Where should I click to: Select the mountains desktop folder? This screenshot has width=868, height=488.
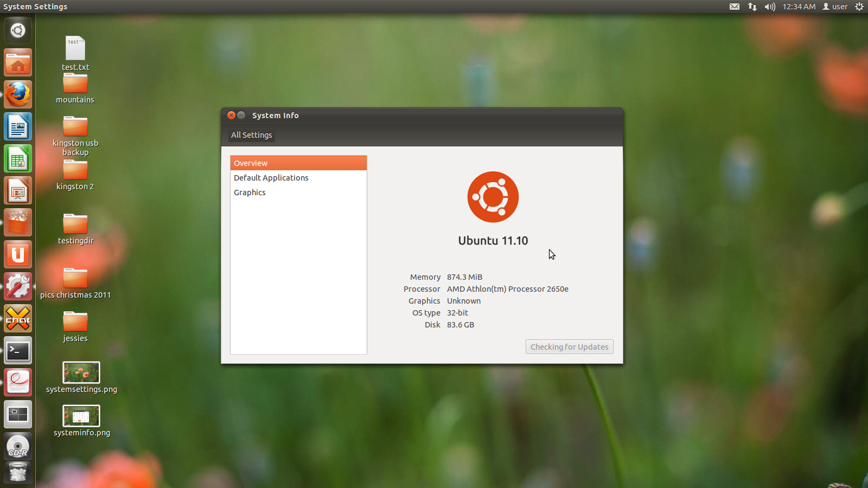75,88
